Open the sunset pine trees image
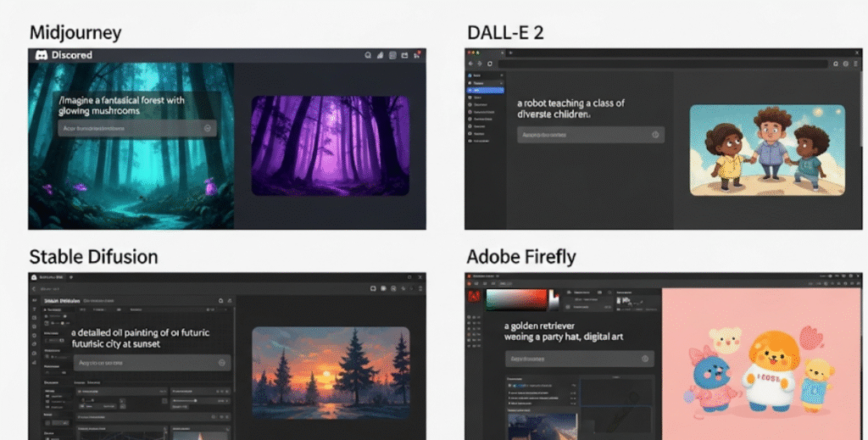The height and width of the screenshot is (440, 868). click(331, 373)
